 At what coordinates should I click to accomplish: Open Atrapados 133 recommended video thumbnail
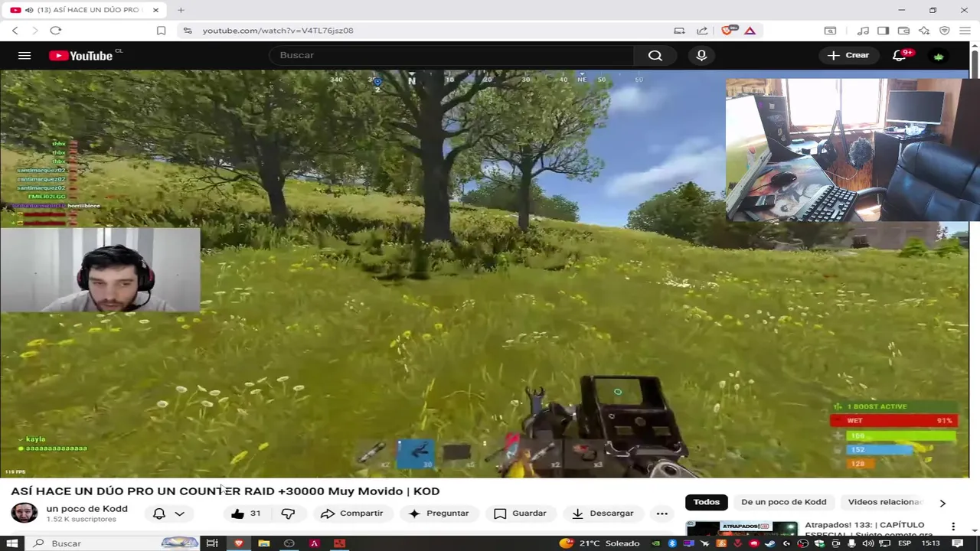pos(741,529)
